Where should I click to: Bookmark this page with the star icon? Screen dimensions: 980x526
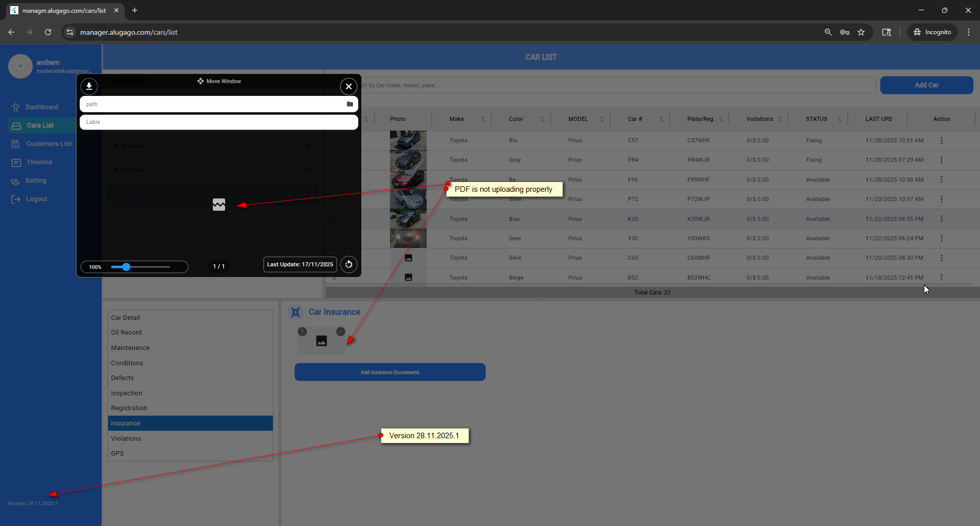click(861, 32)
